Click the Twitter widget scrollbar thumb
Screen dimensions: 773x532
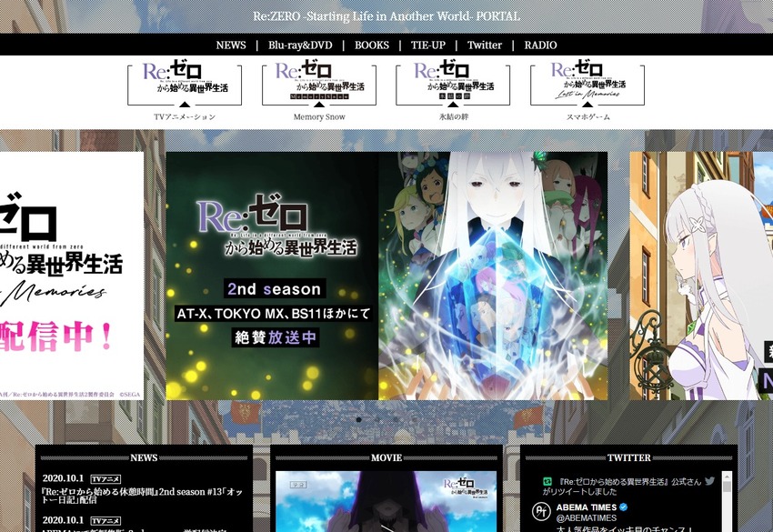727,487
